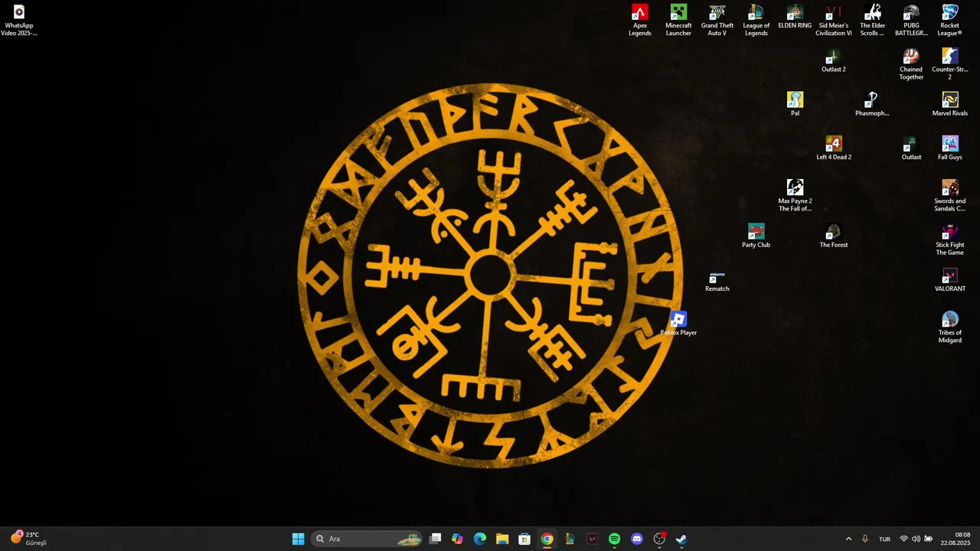This screenshot has width=980, height=551.
Task: Select the Swords and Sandals shortcut
Action: point(950,196)
